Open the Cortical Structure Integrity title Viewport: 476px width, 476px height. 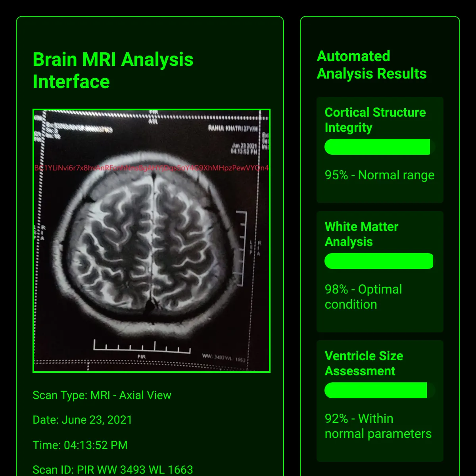pos(375,120)
